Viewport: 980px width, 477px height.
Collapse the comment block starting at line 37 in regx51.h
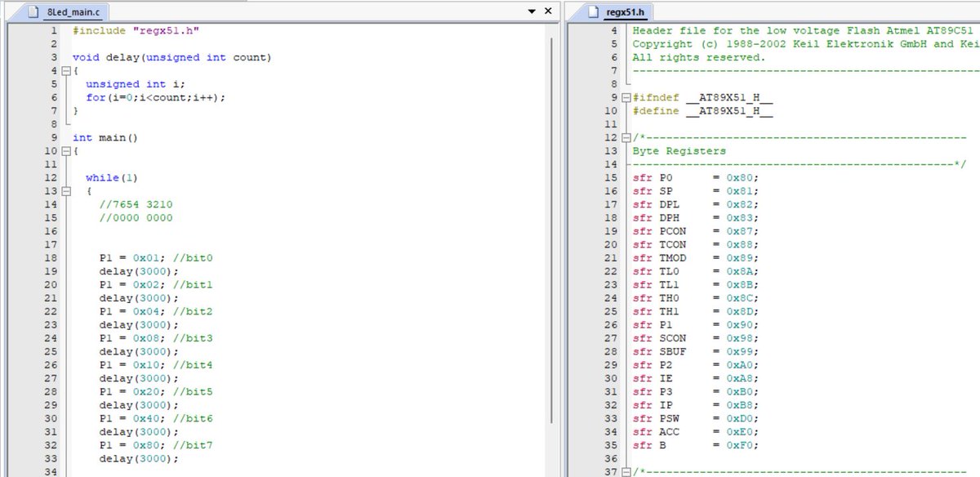pos(626,472)
